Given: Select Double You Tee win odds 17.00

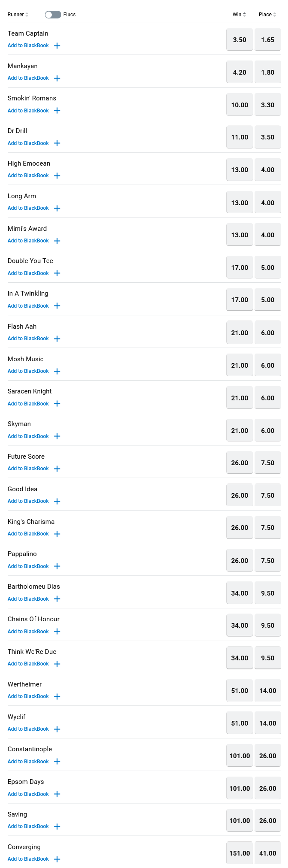Looking at the screenshot, I should coord(240,267).
